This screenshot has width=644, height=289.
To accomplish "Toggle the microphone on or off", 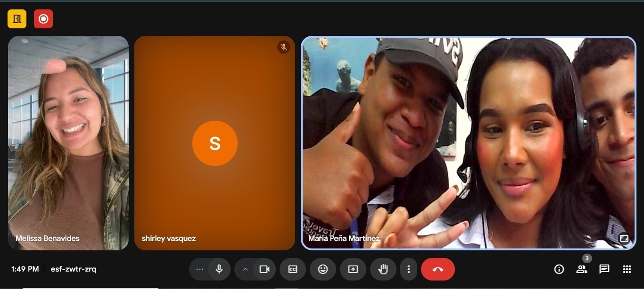I will coord(219,269).
